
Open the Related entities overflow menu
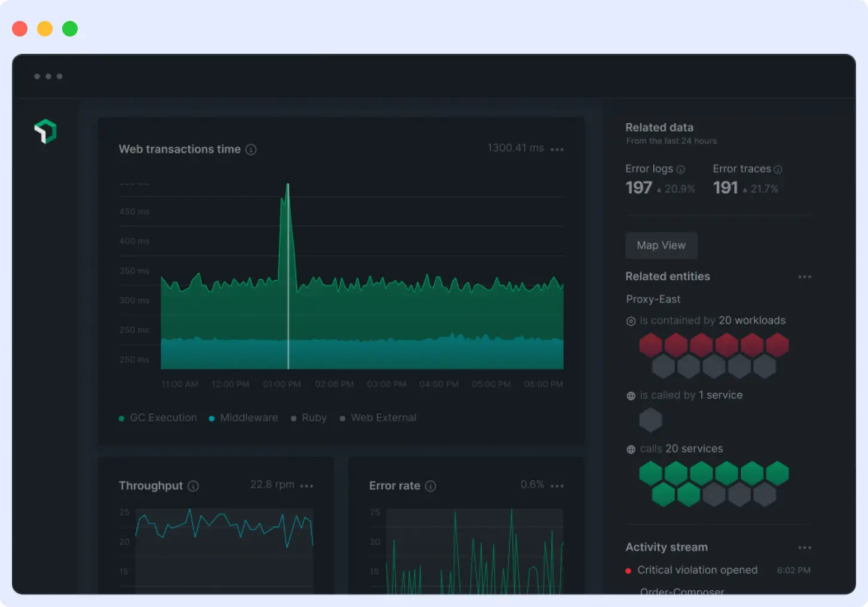(805, 277)
